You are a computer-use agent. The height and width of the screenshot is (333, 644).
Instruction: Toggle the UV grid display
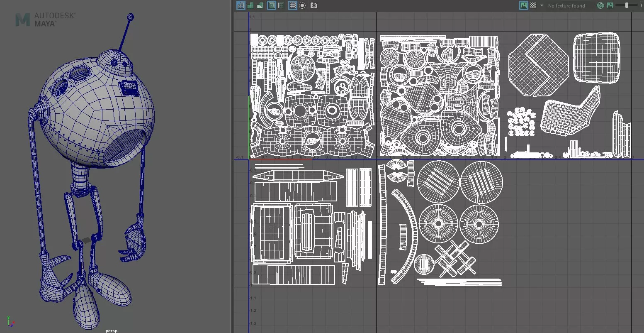[x=293, y=5]
